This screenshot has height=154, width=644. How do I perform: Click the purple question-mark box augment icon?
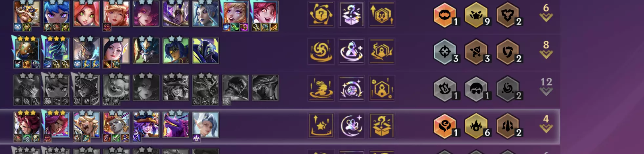[351, 14]
